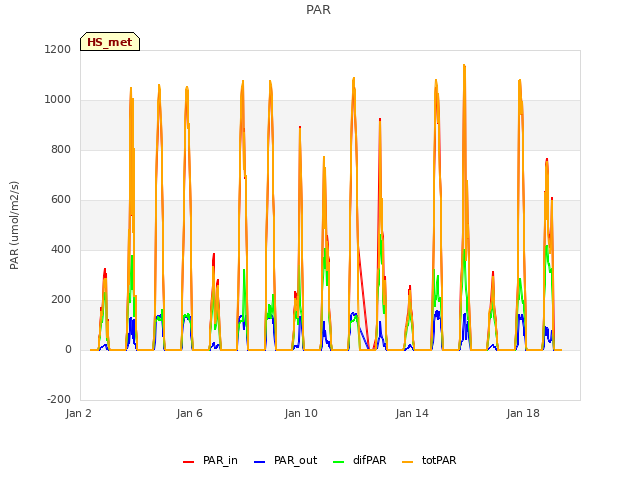Click the Jan 10 x-axis label
The height and width of the screenshot is (480, 640).
tap(301, 413)
